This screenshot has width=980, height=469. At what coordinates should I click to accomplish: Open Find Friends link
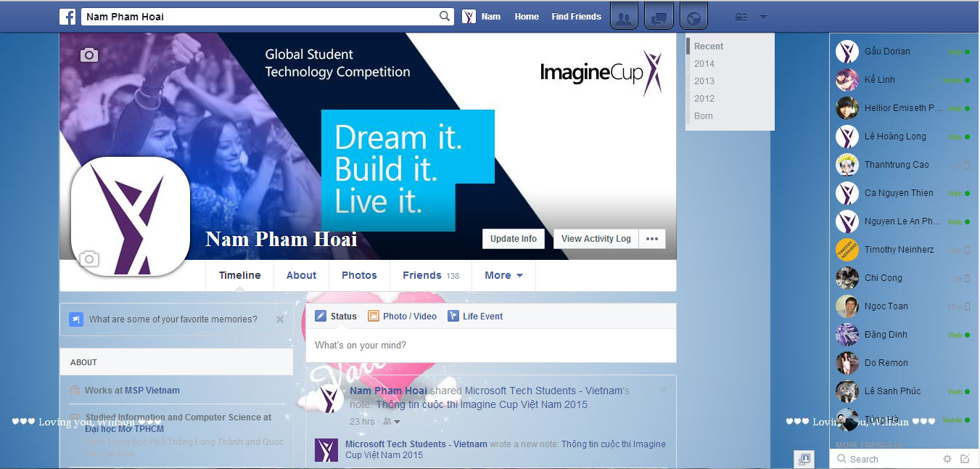point(576,17)
